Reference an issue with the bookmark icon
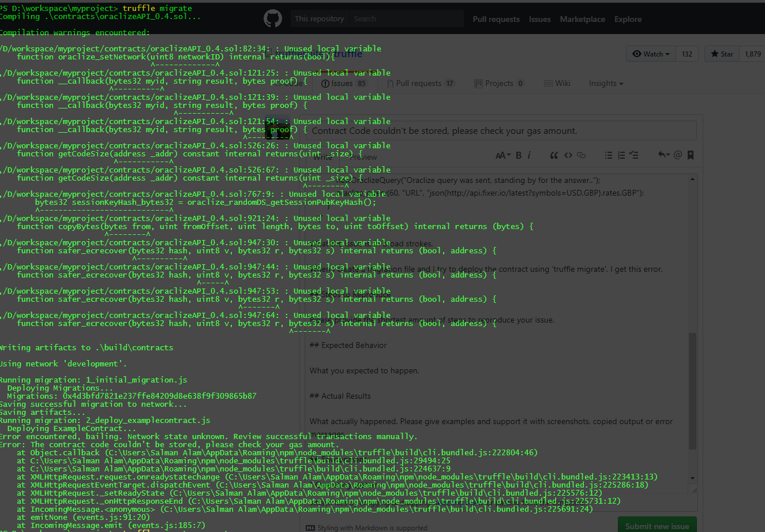 point(691,155)
